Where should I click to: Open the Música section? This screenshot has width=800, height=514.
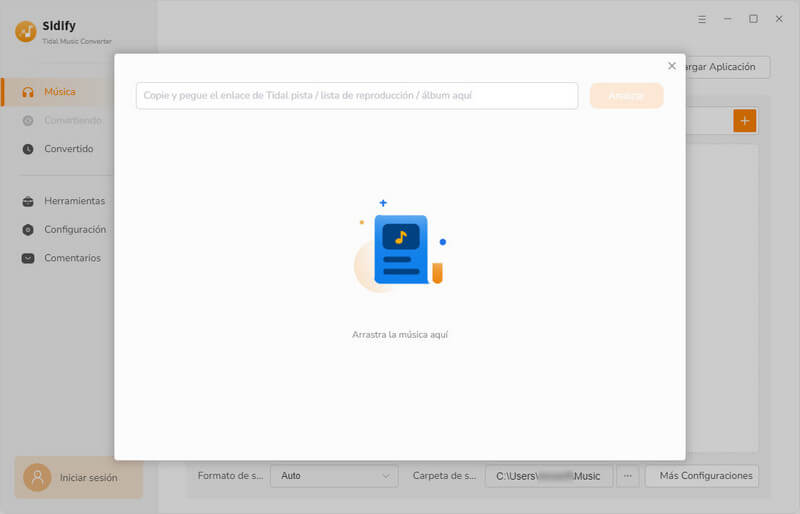(x=58, y=92)
